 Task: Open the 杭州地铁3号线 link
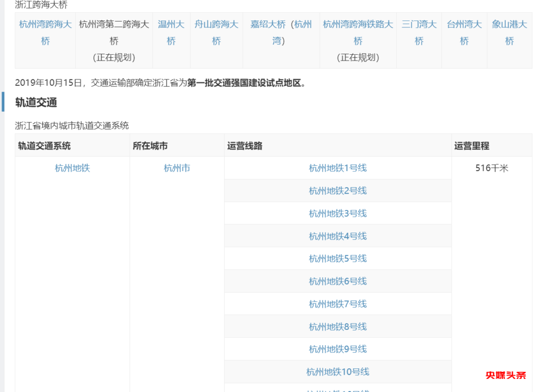tap(337, 214)
